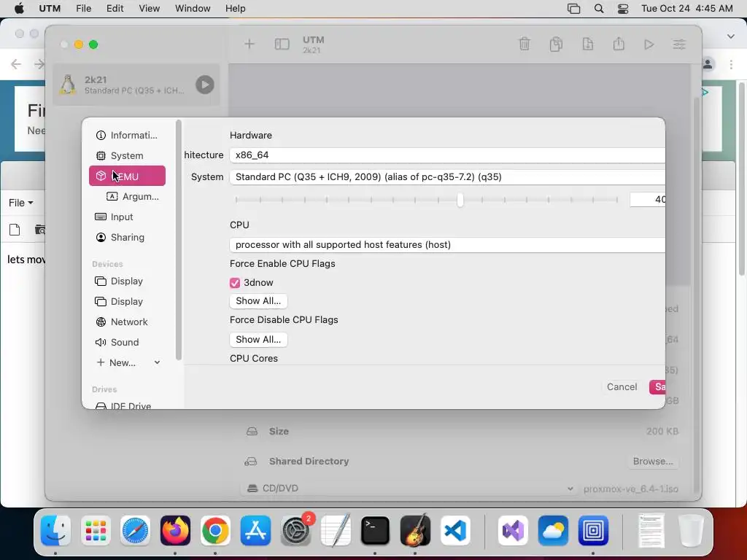Click the edit settings sliders icon
Screen dimensions: 747x560
click(679, 44)
